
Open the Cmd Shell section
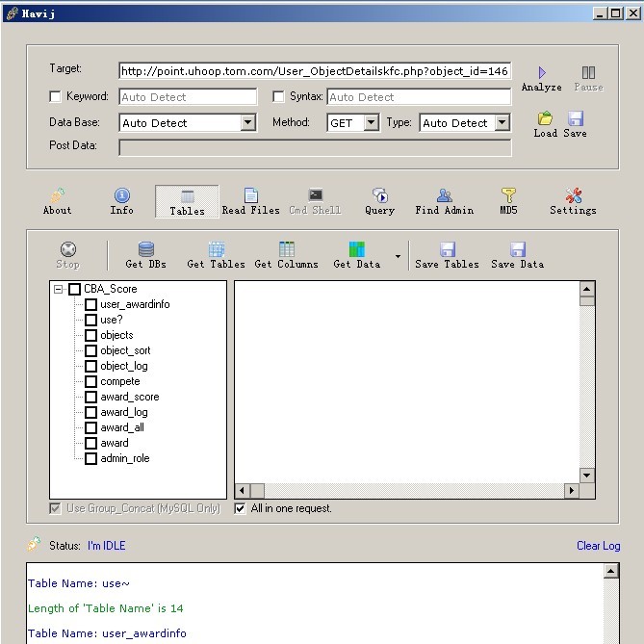pos(315,201)
